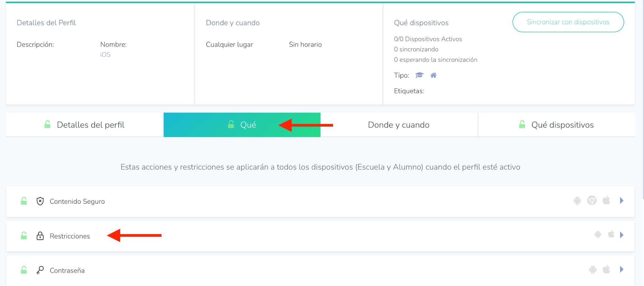Open the Donde y cuando tab
This screenshot has width=644, height=286.
click(x=398, y=125)
